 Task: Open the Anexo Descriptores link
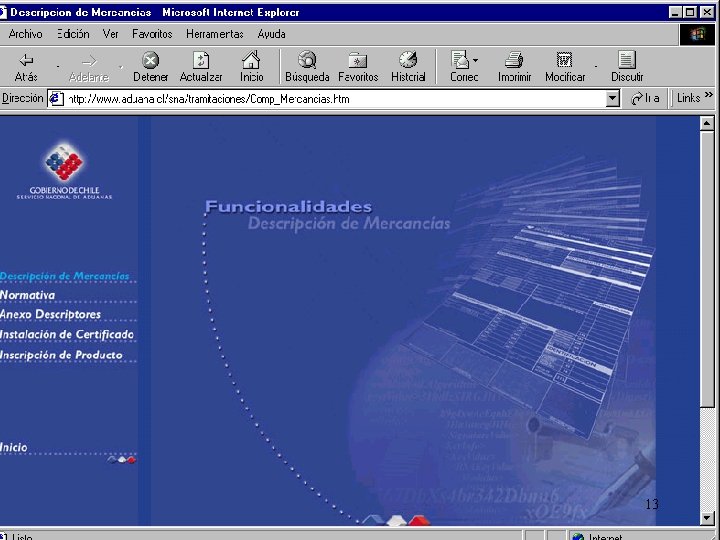coord(51,315)
